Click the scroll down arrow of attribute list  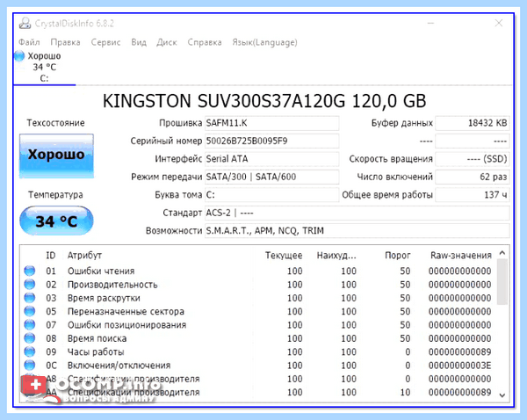click(502, 395)
